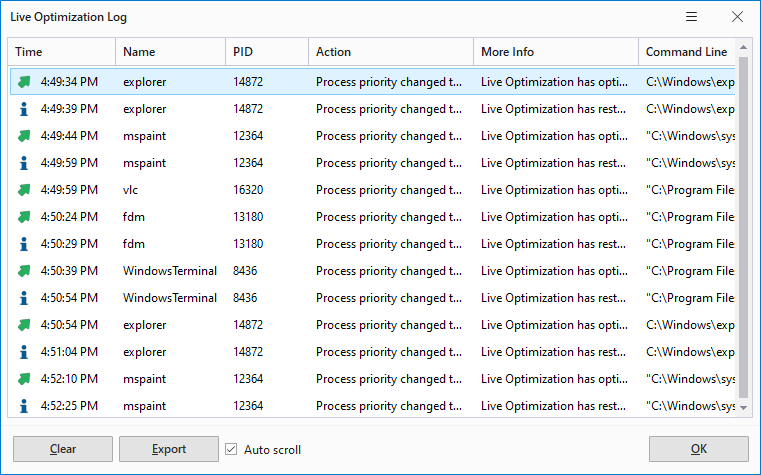Confirm with the OK button

[x=698, y=449]
